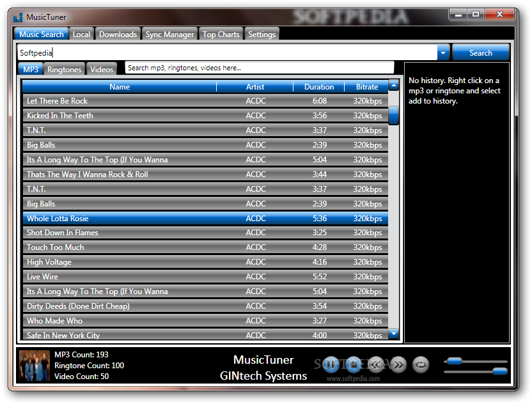Open the Settings tab
532x404 pixels.
point(262,35)
